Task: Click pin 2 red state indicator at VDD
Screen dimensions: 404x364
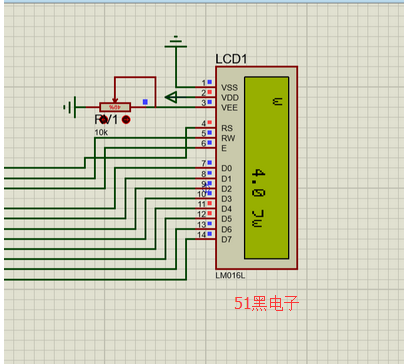Action: tap(210, 92)
